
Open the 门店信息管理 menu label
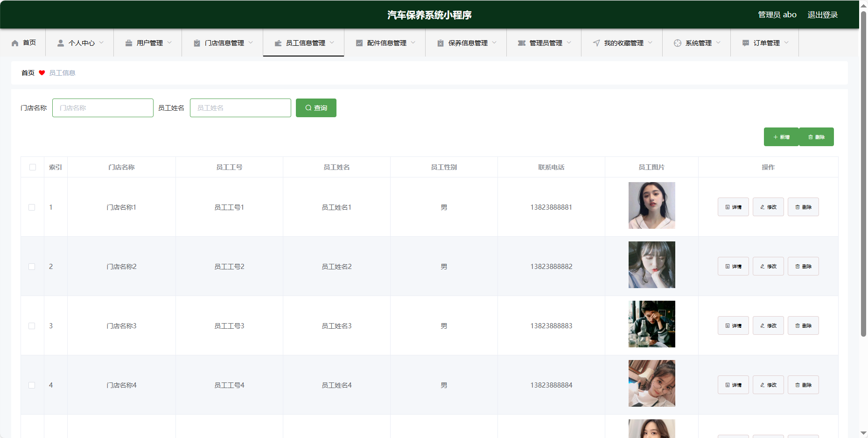pos(224,43)
